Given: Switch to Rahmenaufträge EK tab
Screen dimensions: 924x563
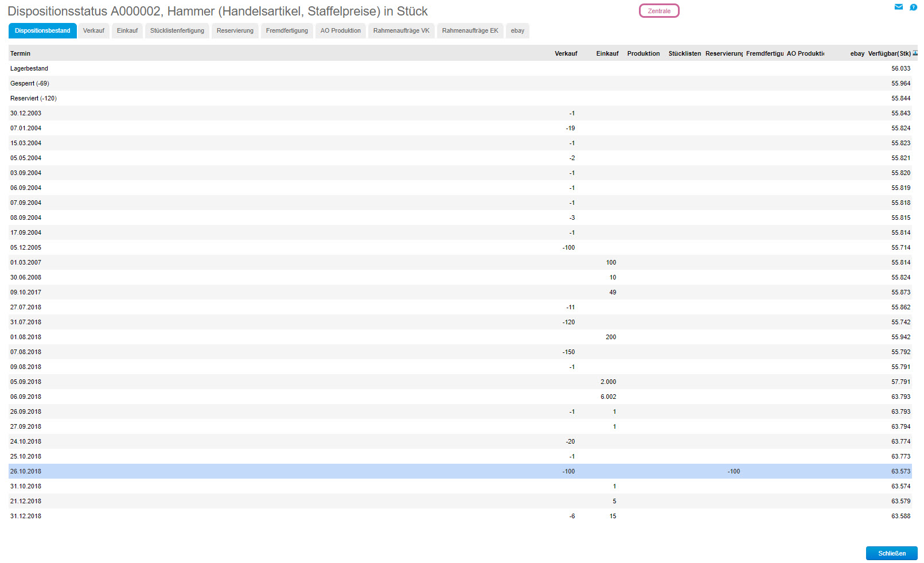Looking at the screenshot, I should [470, 31].
